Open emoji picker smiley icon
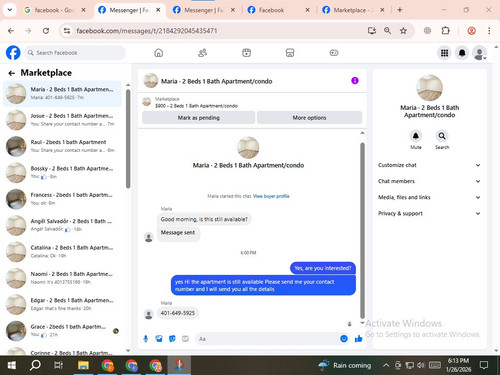 tap(344, 339)
